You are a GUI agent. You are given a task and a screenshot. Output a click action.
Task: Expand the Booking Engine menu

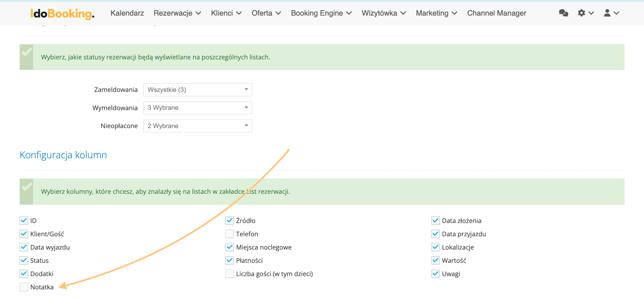click(x=321, y=13)
